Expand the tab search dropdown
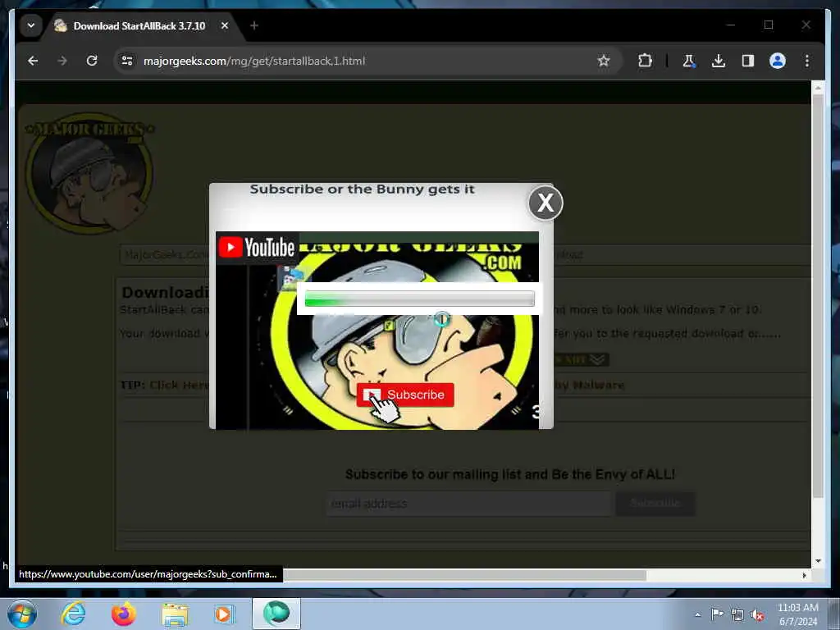This screenshot has width=840, height=630. click(x=31, y=25)
